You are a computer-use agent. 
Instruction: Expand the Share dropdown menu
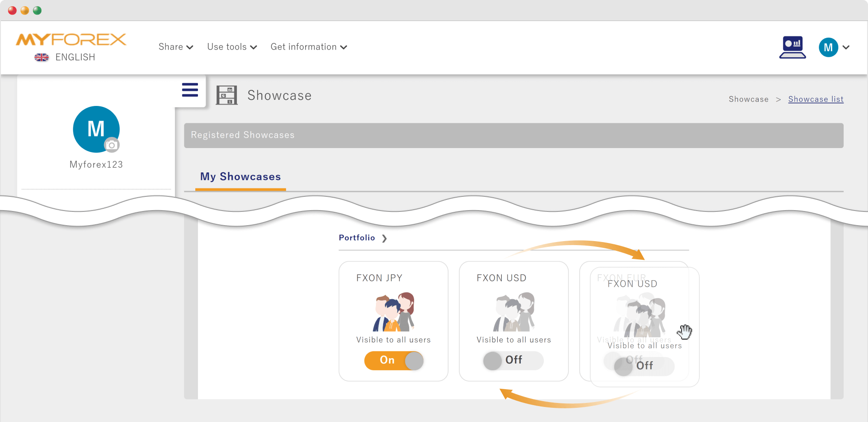point(176,47)
